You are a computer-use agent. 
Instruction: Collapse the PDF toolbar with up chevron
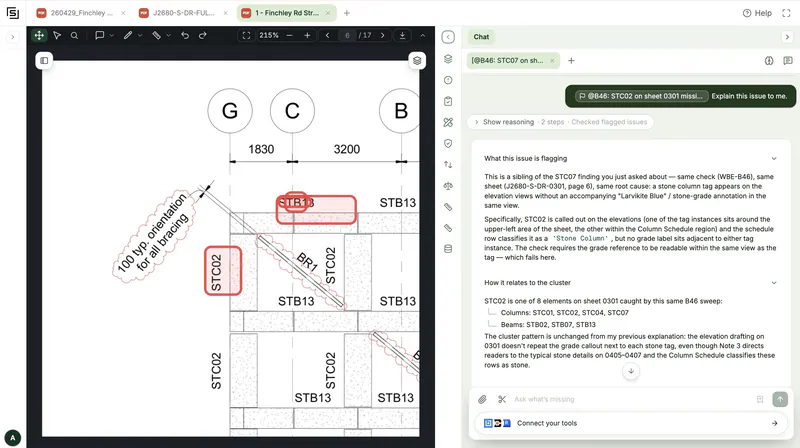pos(422,35)
